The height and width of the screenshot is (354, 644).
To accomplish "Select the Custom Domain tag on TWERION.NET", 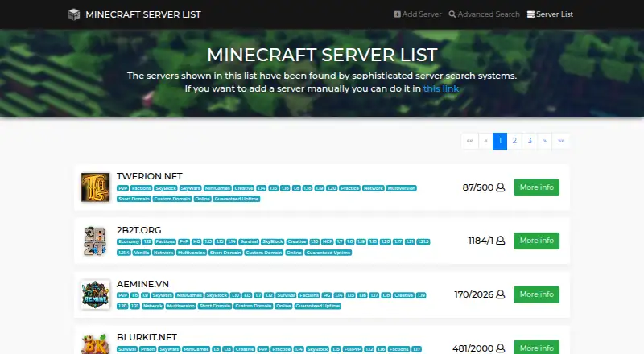I will pos(172,199).
